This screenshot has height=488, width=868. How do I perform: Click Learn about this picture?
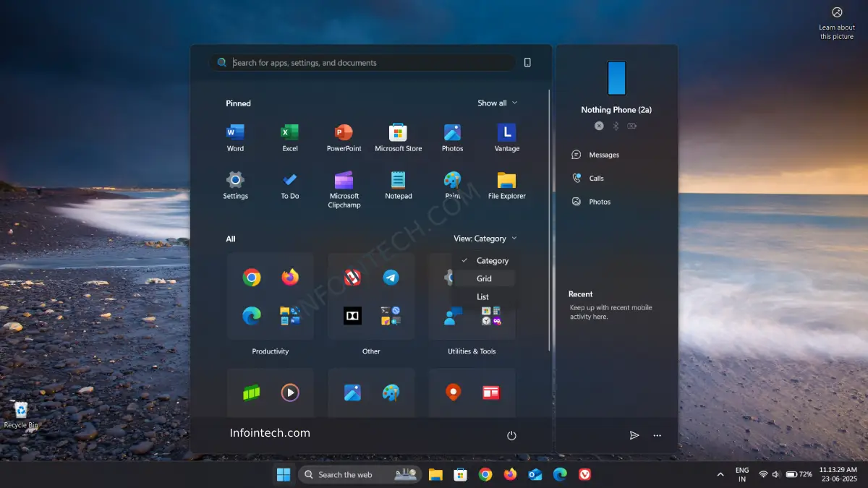coord(837,23)
